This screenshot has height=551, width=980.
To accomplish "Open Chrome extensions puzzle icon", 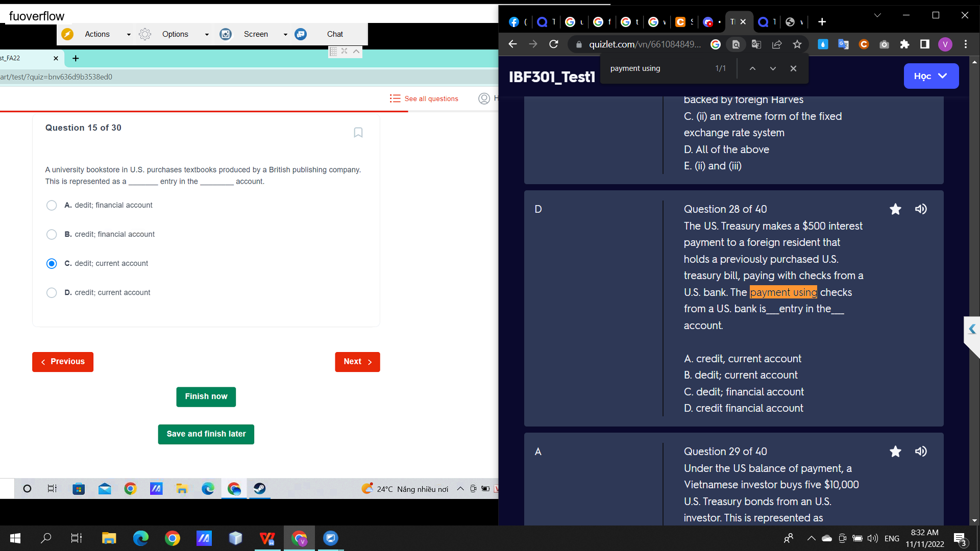I will 904,44.
